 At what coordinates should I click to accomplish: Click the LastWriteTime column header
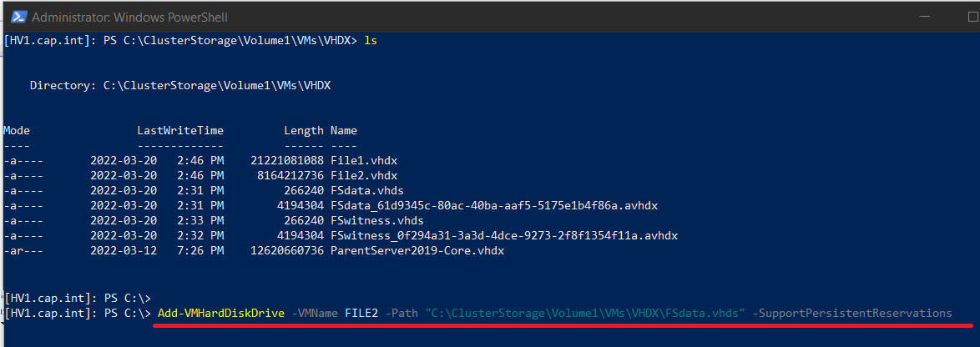click(x=180, y=130)
